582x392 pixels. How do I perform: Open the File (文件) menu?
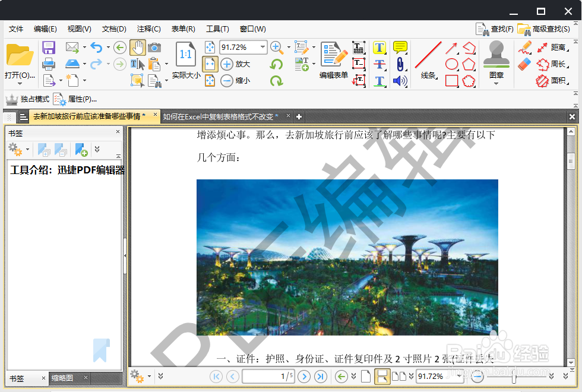pos(16,29)
